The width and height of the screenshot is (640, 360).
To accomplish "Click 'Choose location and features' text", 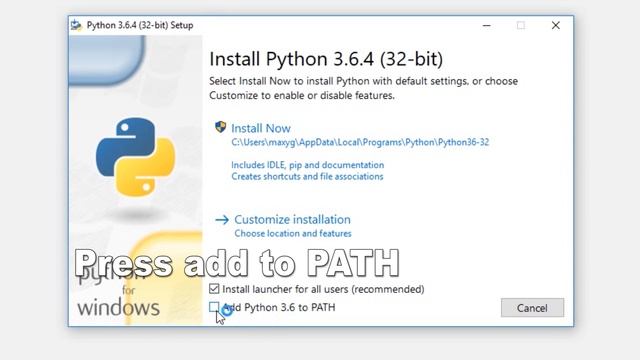I will click(x=293, y=233).
